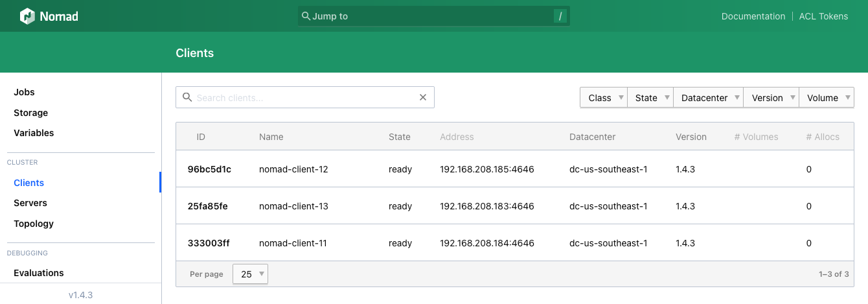Click the Nomad logo icon
868x304 pixels.
[x=27, y=16]
